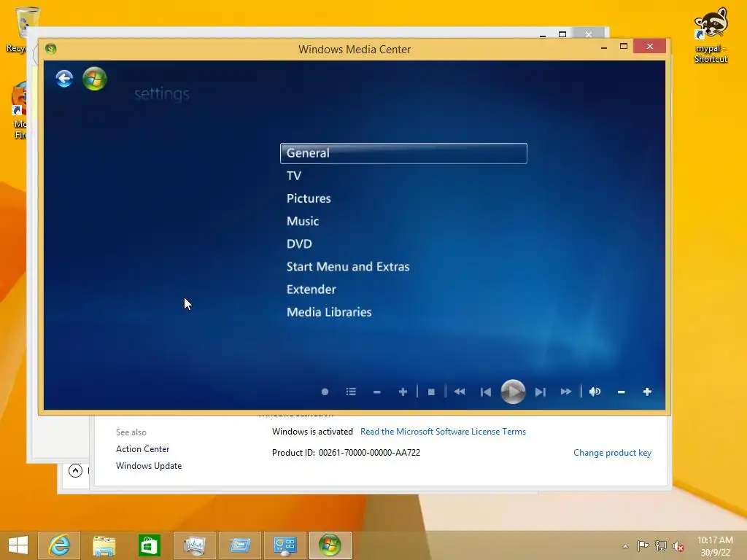
Task: Skip to next track button
Action: pos(540,392)
